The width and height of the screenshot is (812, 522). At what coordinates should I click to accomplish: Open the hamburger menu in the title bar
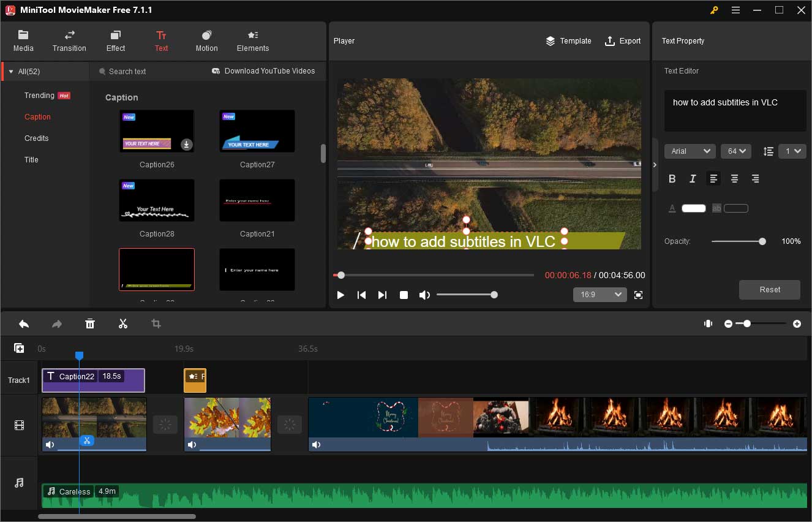point(735,10)
